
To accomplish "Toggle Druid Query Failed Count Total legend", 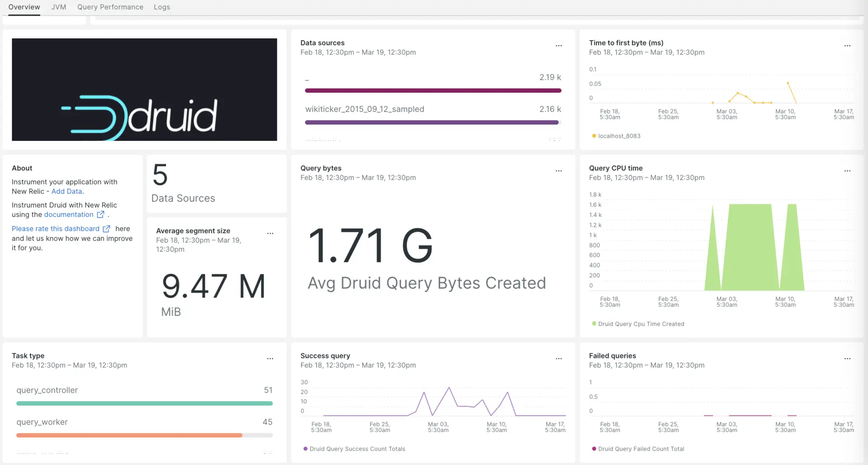I will [x=641, y=449].
